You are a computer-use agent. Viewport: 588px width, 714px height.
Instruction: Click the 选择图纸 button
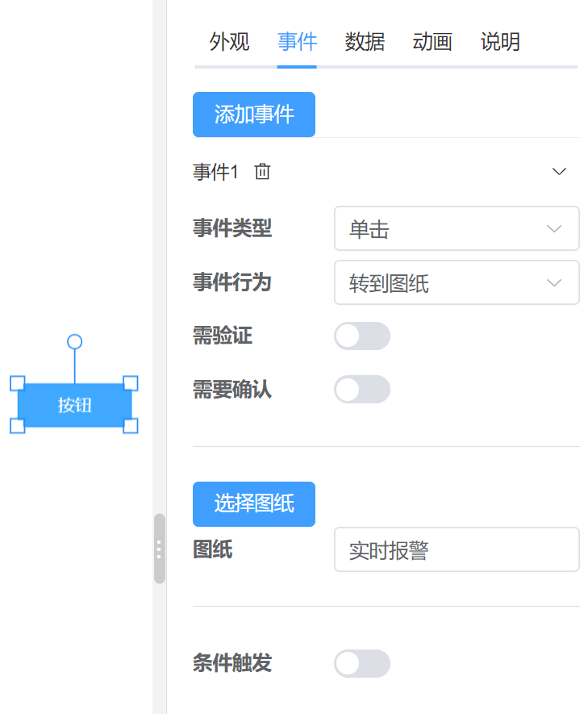pos(254,504)
